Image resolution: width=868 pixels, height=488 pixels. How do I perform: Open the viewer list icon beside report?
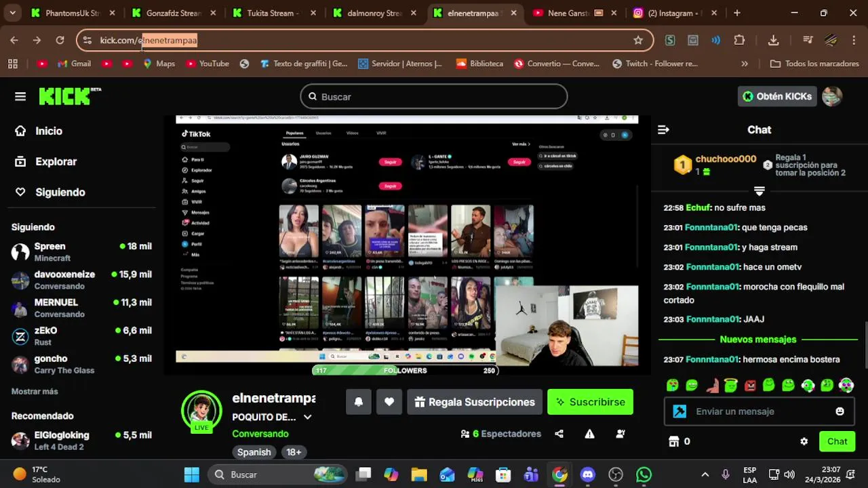tap(620, 434)
